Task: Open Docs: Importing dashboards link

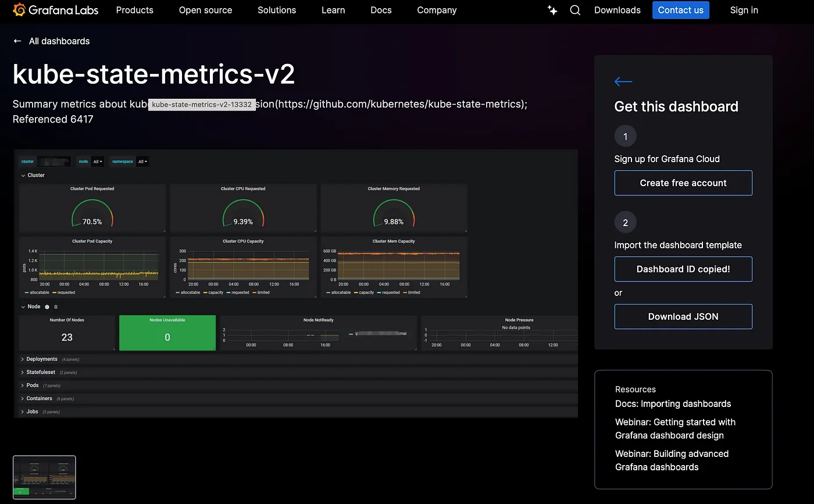Action: tap(673, 403)
